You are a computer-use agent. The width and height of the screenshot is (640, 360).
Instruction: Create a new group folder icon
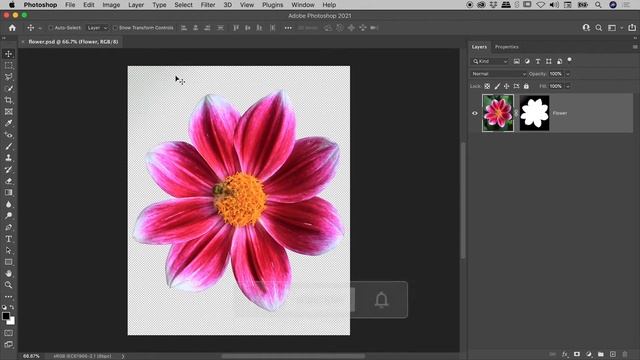point(601,354)
